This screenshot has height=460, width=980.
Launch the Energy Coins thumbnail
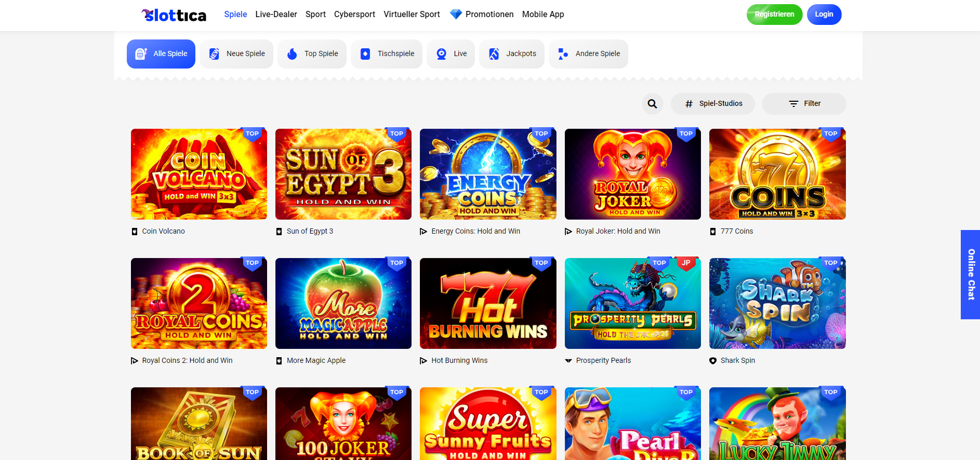point(488,174)
